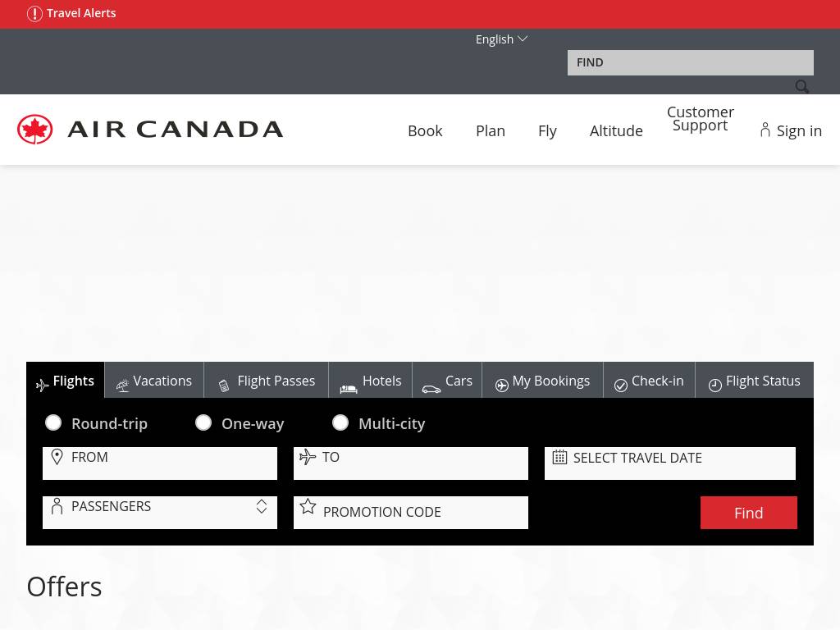The image size is (840, 630).
Task: Click the person icon in PASSENGERS
Action: 57,506
